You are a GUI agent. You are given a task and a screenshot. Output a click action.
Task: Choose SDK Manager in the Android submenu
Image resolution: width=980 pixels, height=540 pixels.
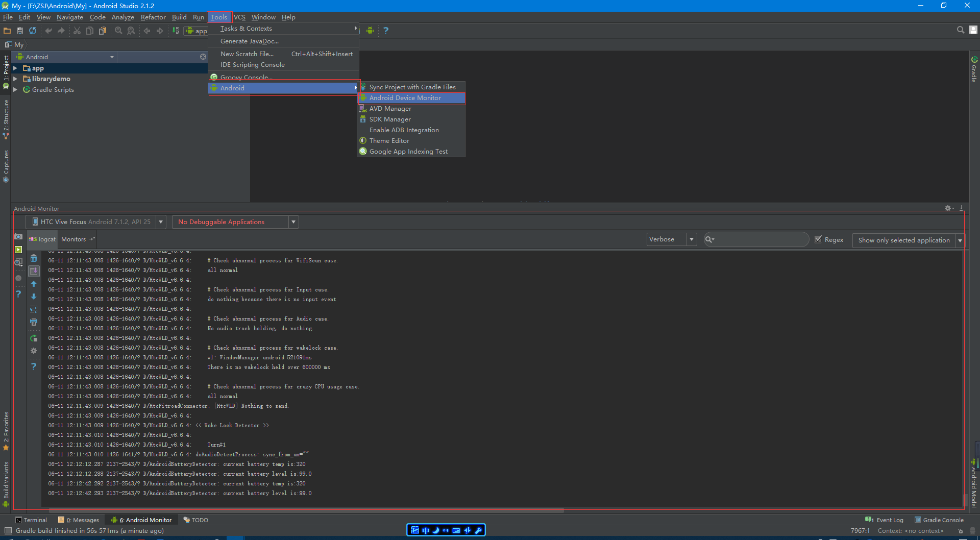[x=411, y=119]
